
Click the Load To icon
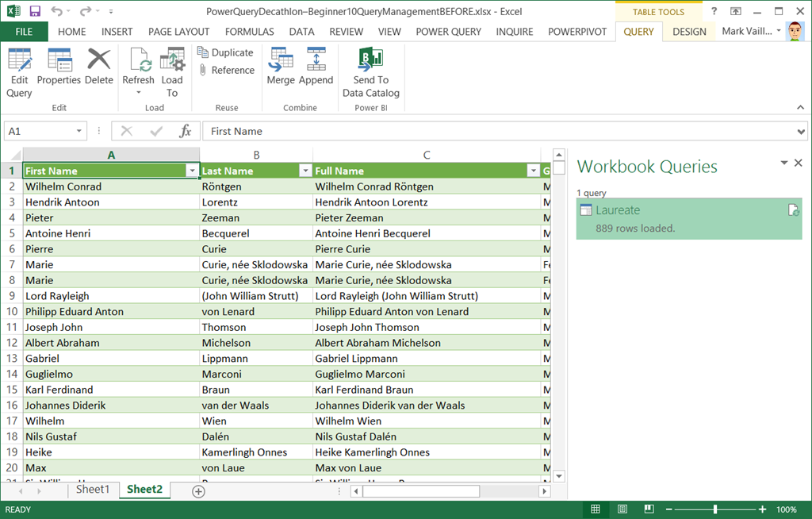tap(172, 61)
